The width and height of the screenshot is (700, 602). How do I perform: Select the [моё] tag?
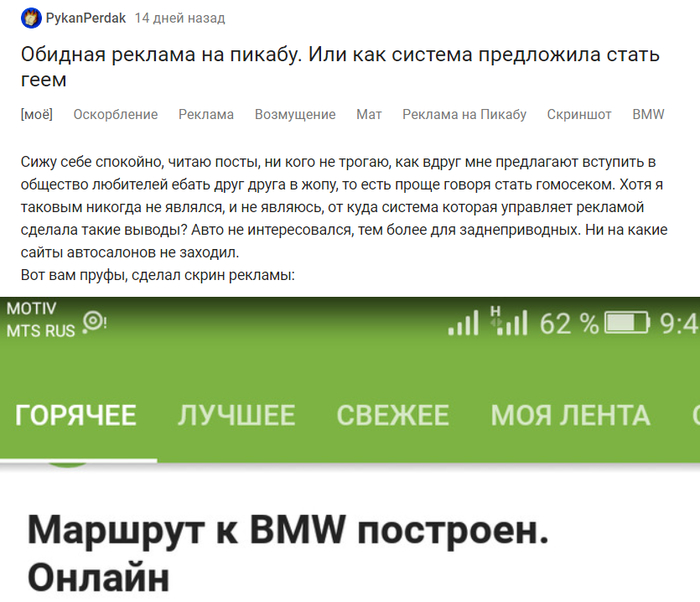37,114
